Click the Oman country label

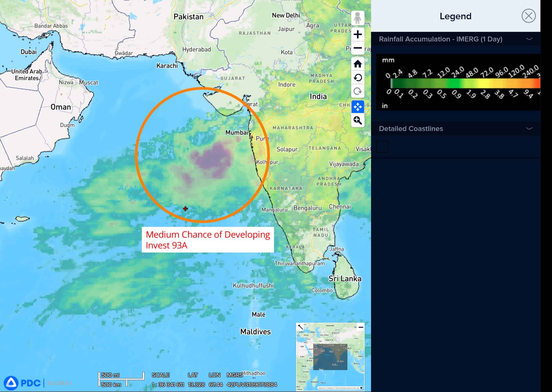[x=61, y=107]
